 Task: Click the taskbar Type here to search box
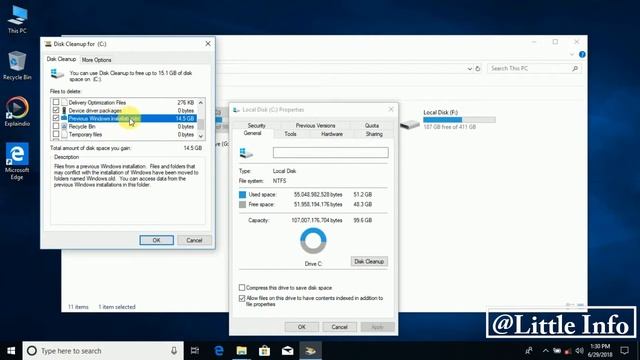pos(103,351)
